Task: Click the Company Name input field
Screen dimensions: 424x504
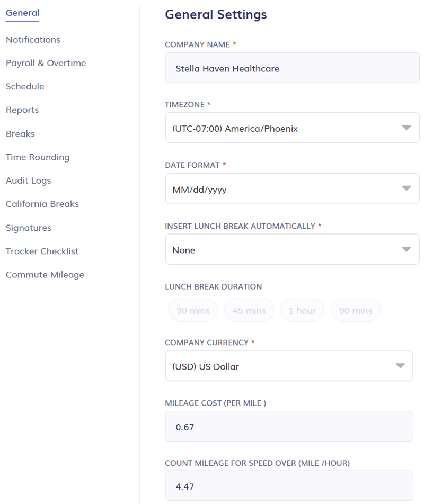Action: [x=292, y=68]
